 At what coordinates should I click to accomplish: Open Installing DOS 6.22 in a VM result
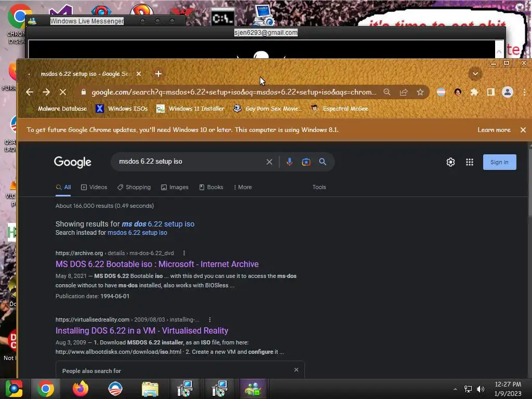142,330
